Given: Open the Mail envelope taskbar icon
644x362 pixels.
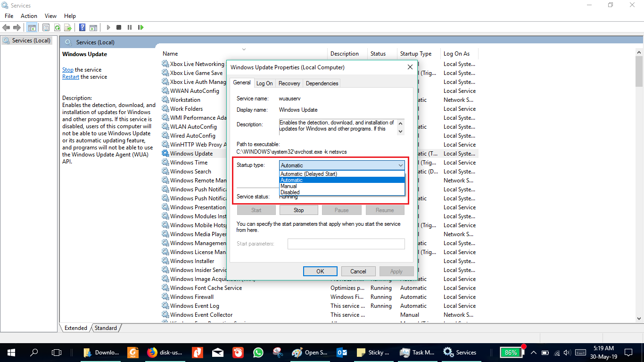Looking at the screenshot, I should pos(217,352).
